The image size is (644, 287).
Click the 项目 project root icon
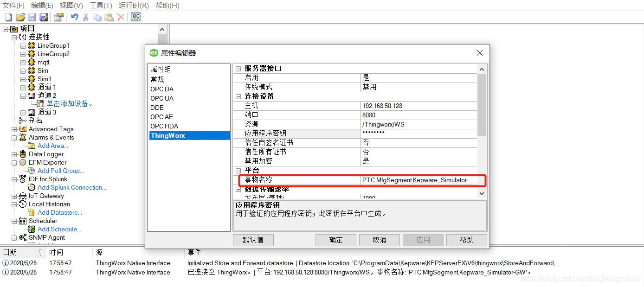tap(14, 29)
